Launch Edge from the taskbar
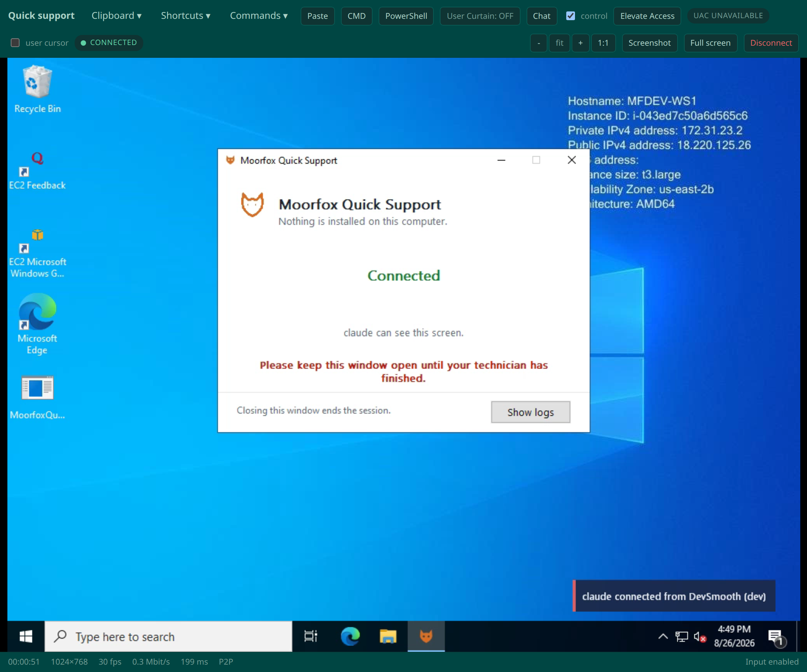The image size is (807, 672). [x=350, y=636]
